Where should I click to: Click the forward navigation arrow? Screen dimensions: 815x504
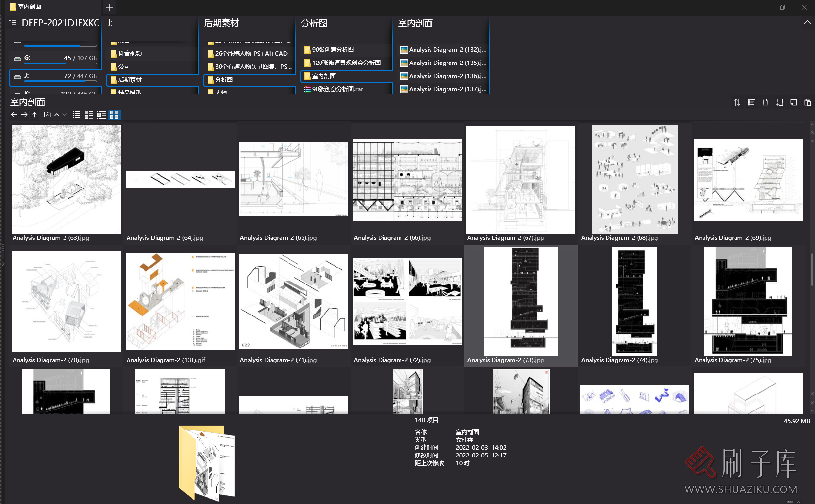pos(24,115)
